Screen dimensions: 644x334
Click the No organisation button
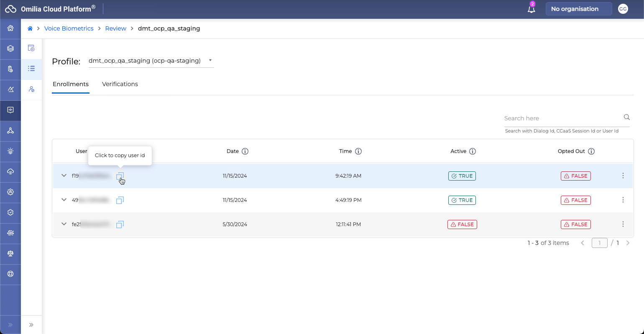(x=578, y=9)
